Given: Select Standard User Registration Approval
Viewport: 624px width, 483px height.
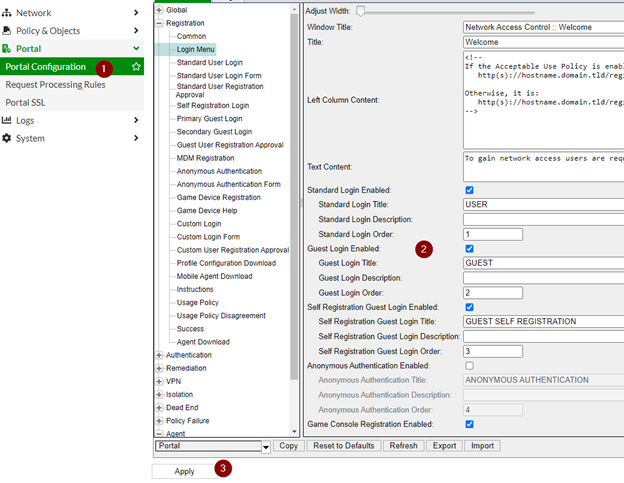Looking at the screenshot, I should tap(220, 91).
